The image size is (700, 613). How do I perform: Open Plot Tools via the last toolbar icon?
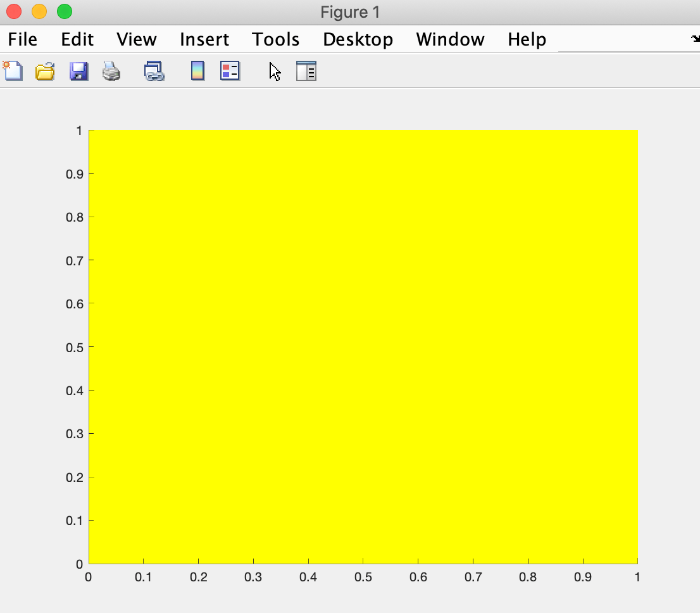pyautogui.click(x=306, y=72)
